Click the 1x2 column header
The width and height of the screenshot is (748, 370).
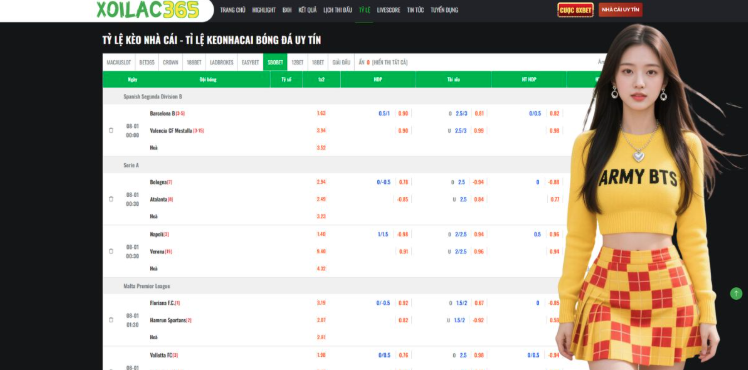[321, 80]
